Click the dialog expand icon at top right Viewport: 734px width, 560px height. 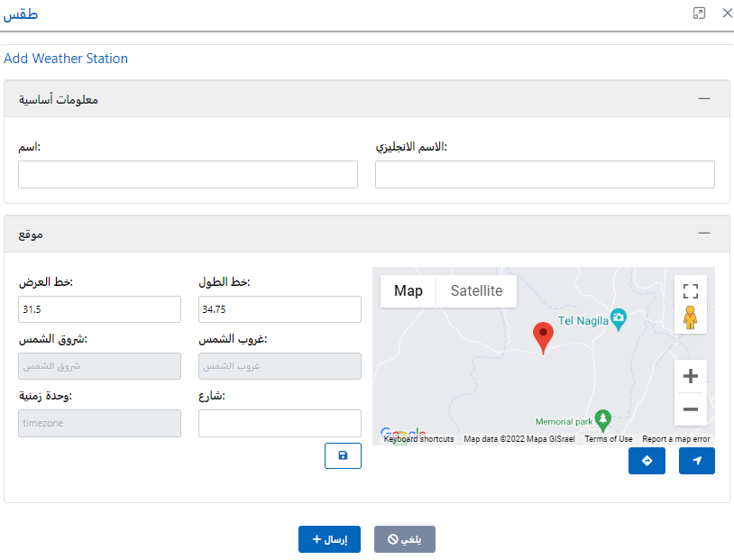(x=698, y=14)
